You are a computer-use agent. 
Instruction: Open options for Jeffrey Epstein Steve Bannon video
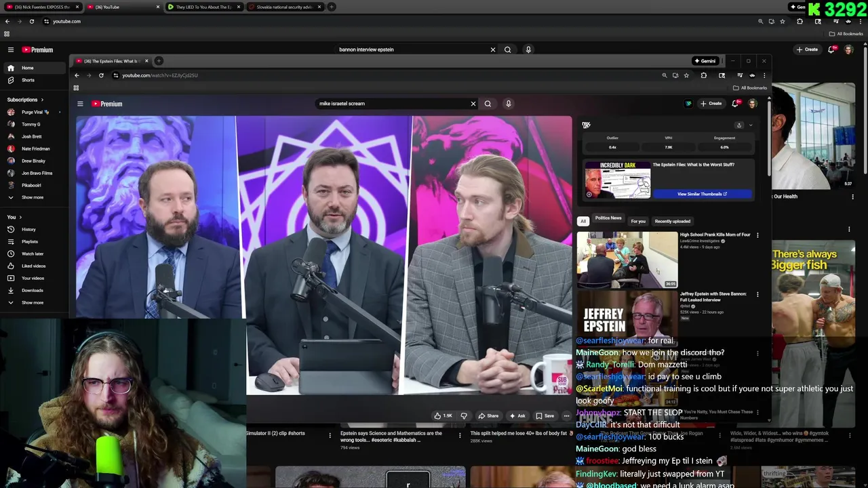(757, 294)
